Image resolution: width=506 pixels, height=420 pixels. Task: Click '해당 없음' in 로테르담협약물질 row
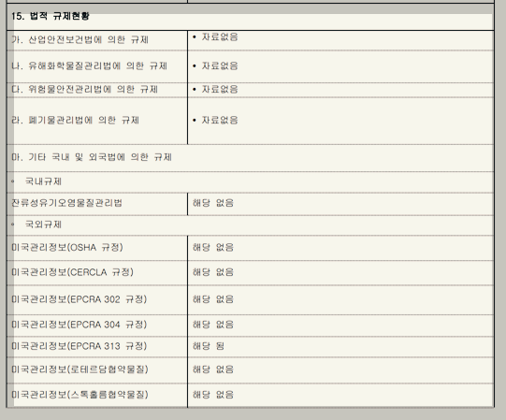click(213, 369)
